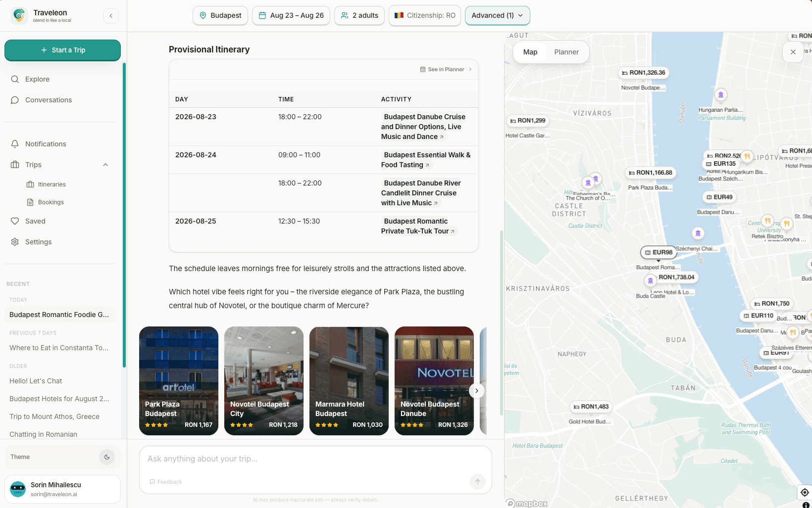Viewport: 812px width, 508px height.
Task: Collapse the Trips submenu chevron
Action: click(105, 165)
